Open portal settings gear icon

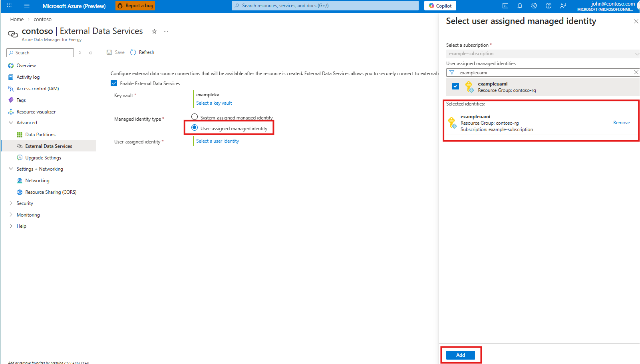[534, 6]
